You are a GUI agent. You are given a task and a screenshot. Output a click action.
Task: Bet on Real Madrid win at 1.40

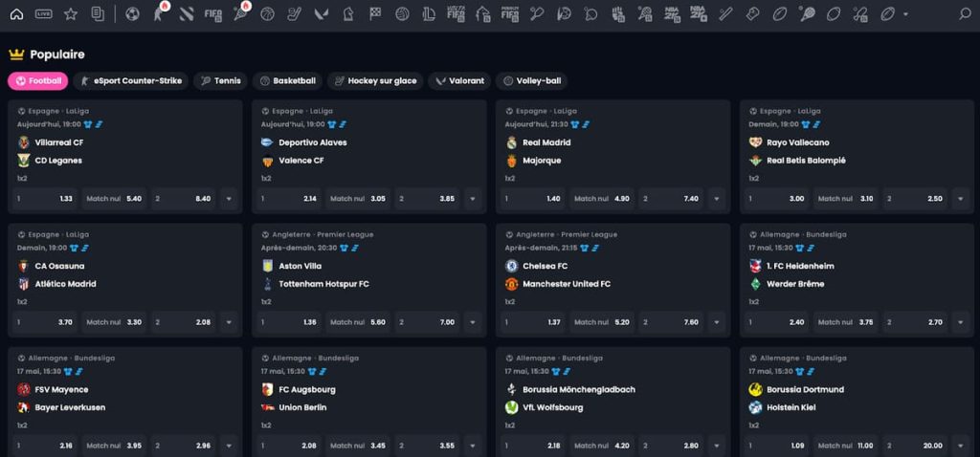[533, 199]
